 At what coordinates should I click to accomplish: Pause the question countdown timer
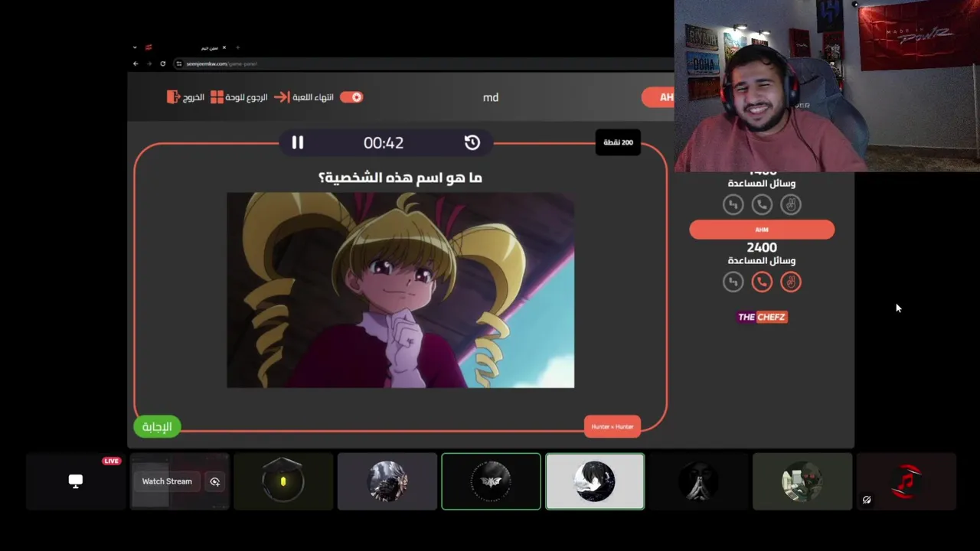[x=298, y=142]
